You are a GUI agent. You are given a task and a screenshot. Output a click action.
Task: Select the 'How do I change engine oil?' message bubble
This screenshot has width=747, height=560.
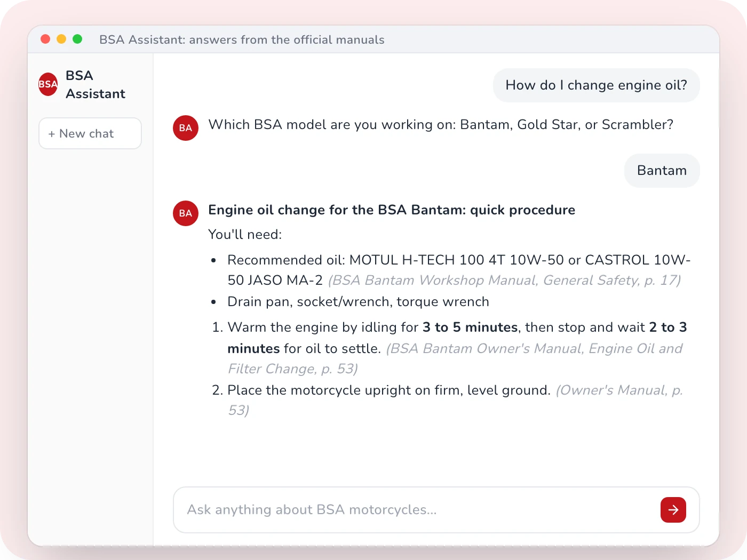pyautogui.click(x=596, y=85)
